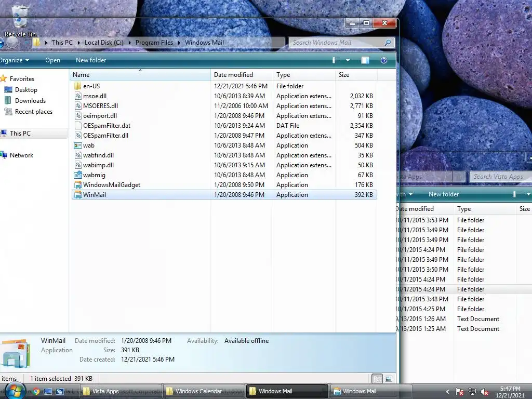Expand the This PC breadcrumb arrow
Screen dimensions: 532x399
79,43
